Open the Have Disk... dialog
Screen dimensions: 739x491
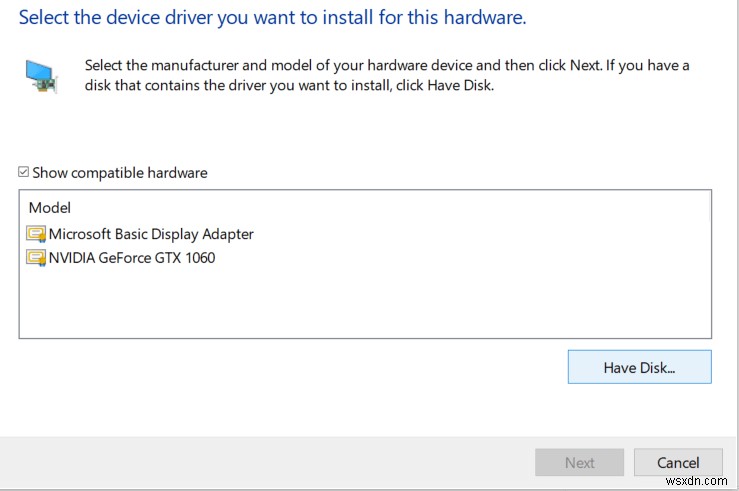point(639,367)
